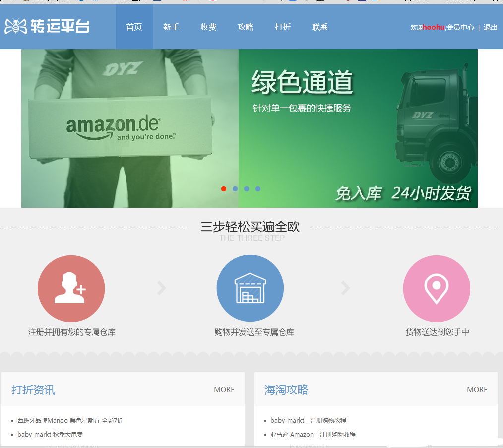Screen dimensions: 503x448
Task: Click 货物送达到您手中 text
Action: pos(437,332)
